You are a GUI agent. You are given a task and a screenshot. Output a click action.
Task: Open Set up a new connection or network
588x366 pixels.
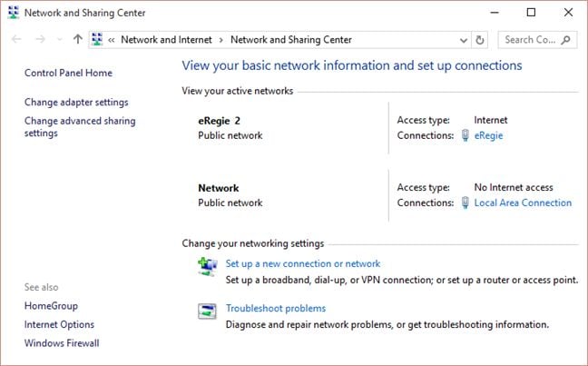pos(303,264)
